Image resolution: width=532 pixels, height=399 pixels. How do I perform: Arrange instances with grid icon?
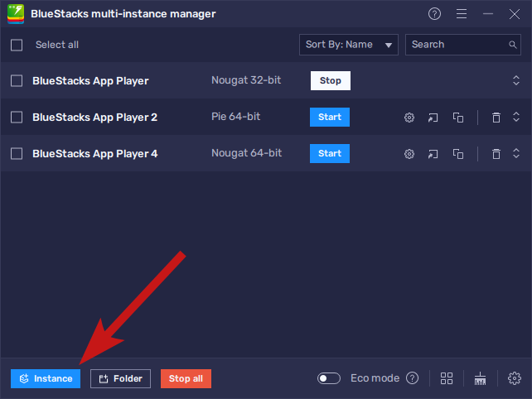point(447,378)
